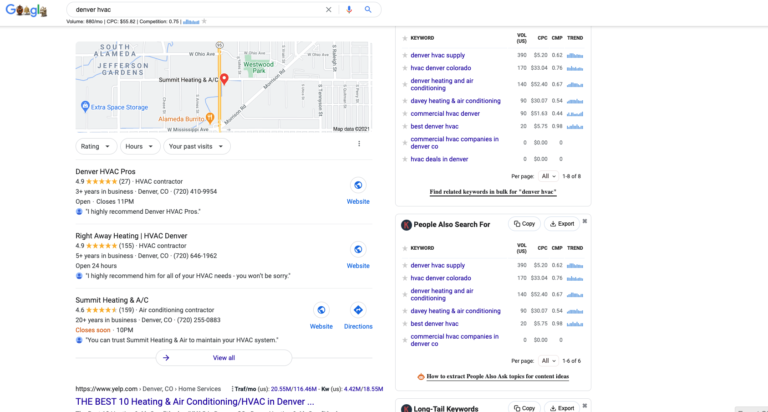Sort People Also Search For by CPC header
This screenshot has height=412, width=768.
(x=542, y=248)
